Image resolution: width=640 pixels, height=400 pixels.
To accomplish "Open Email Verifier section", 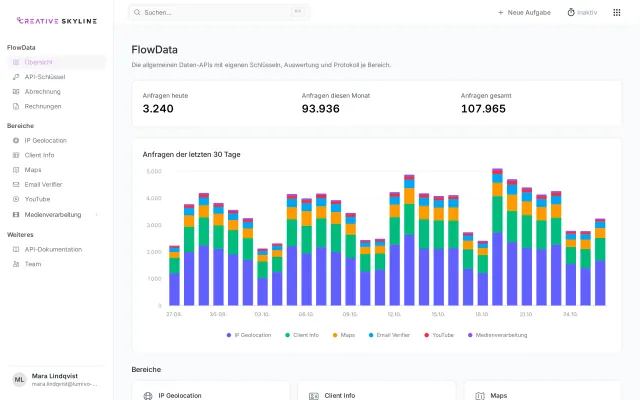I will point(57,184).
